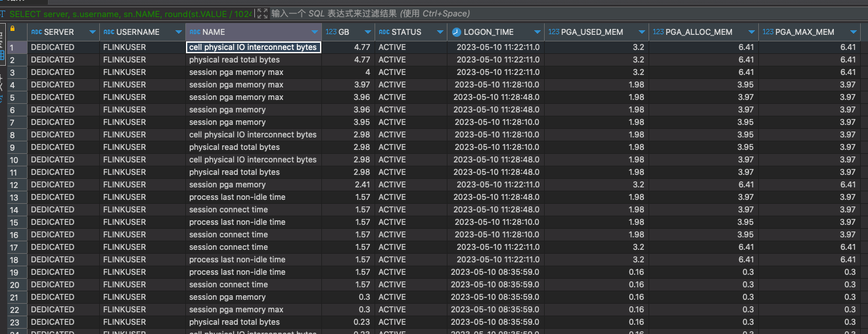Select row number 12 header
868x334 pixels.
(x=13, y=185)
